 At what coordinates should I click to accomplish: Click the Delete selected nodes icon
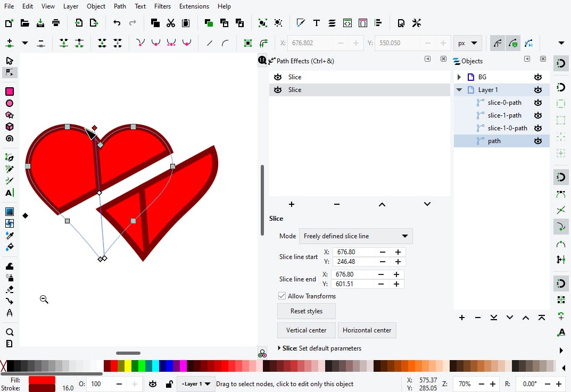pos(41,43)
